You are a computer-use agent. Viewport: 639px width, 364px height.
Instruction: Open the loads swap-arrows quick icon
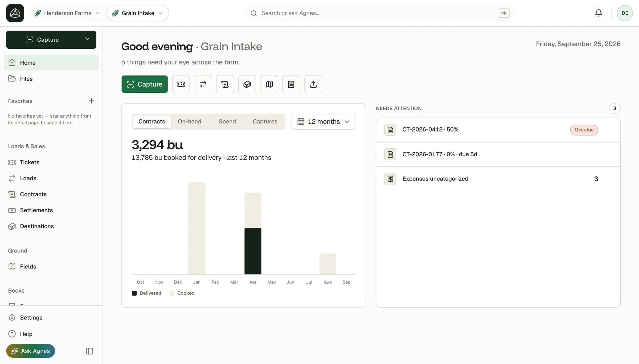point(203,84)
